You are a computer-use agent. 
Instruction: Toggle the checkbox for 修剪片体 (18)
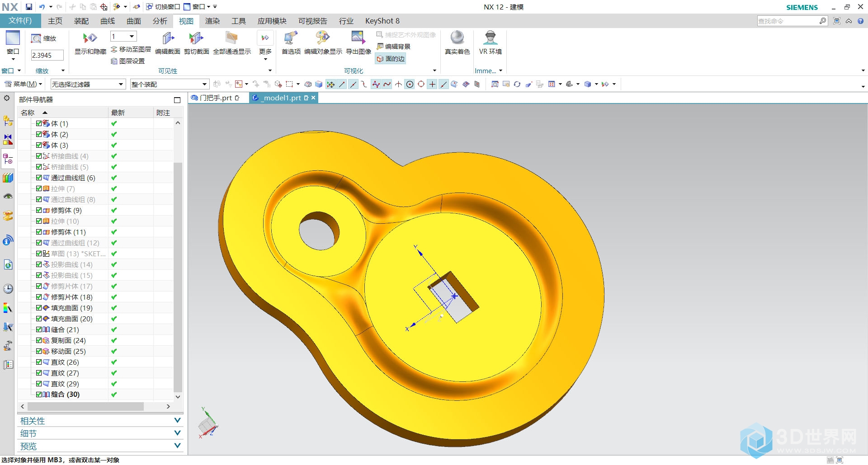(39, 297)
